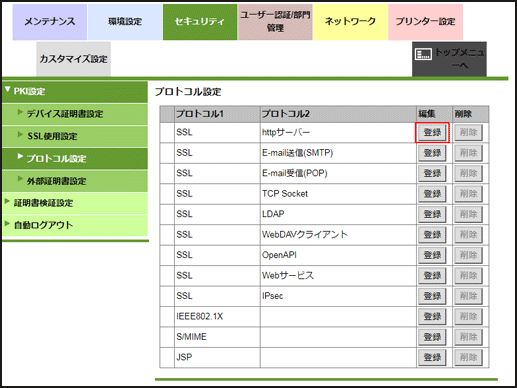This screenshot has height=388, width=517.
Task: Click 登録 for E-mail送信(SMTP) row
Action: pyautogui.click(x=432, y=153)
